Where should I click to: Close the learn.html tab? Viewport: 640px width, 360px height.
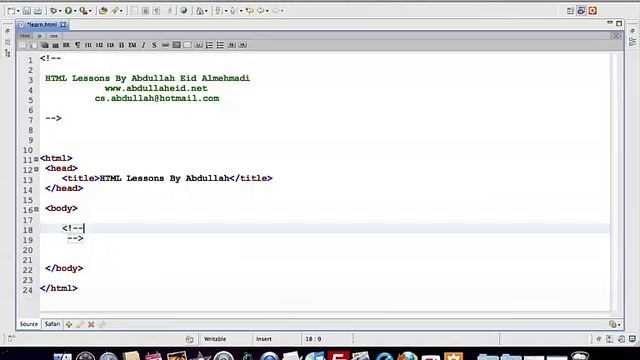(x=63, y=24)
